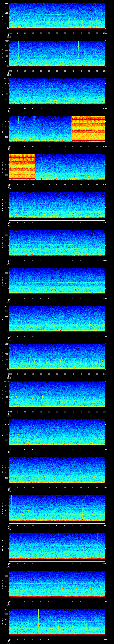Click the 6:16:00 start time label

(9, 109)
